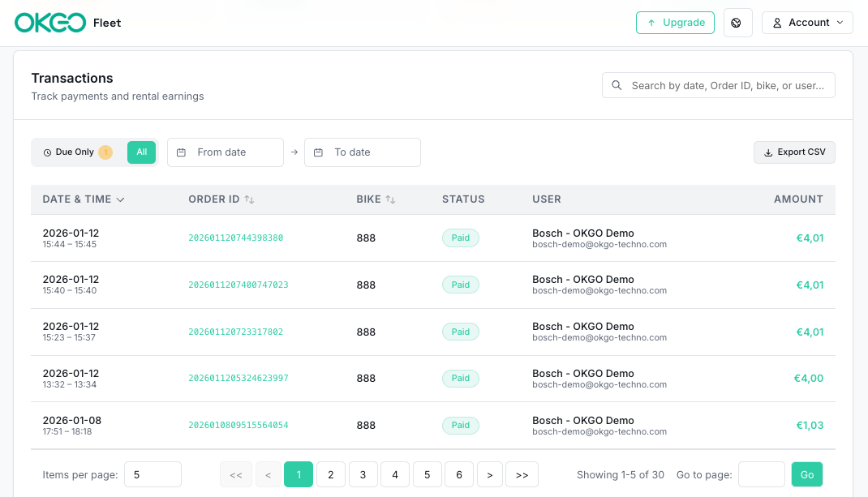Image resolution: width=868 pixels, height=497 pixels.
Task: Click the To date calendar icon
Action: [x=319, y=152]
